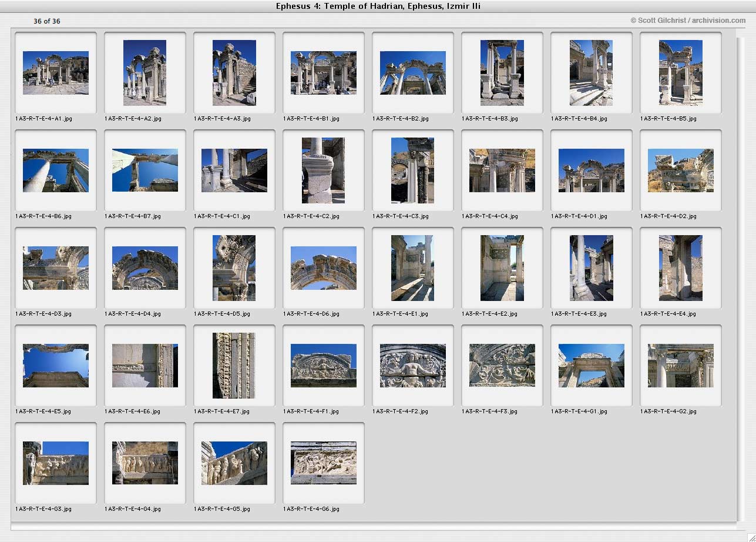Select the filename text "1A3-R-T-E-4-D2.jpg"
The image size is (756, 542).
(668, 216)
